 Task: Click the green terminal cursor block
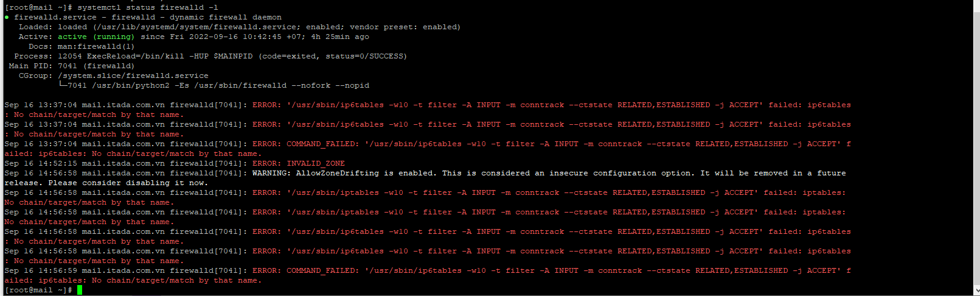pyautogui.click(x=80, y=290)
